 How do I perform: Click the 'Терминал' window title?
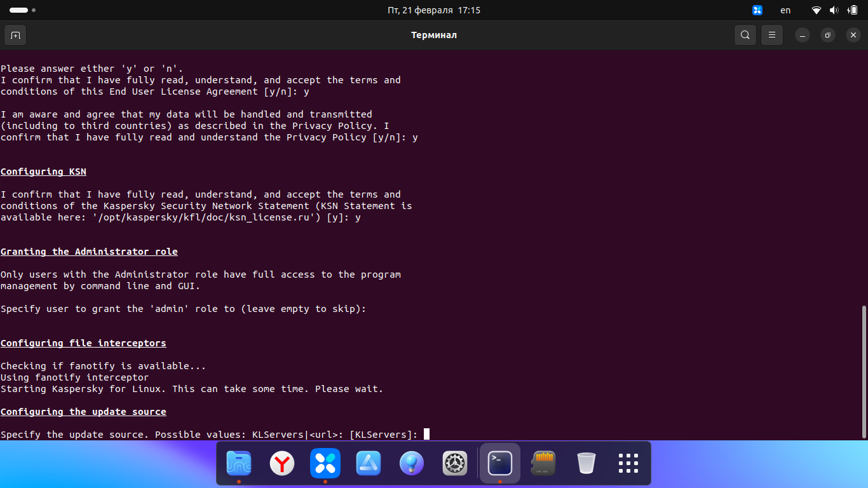[434, 35]
